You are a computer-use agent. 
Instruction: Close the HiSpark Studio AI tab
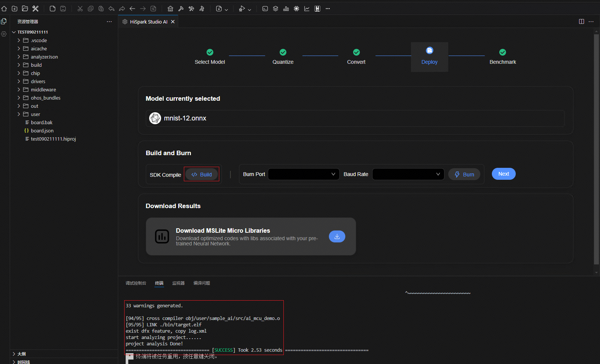(173, 22)
